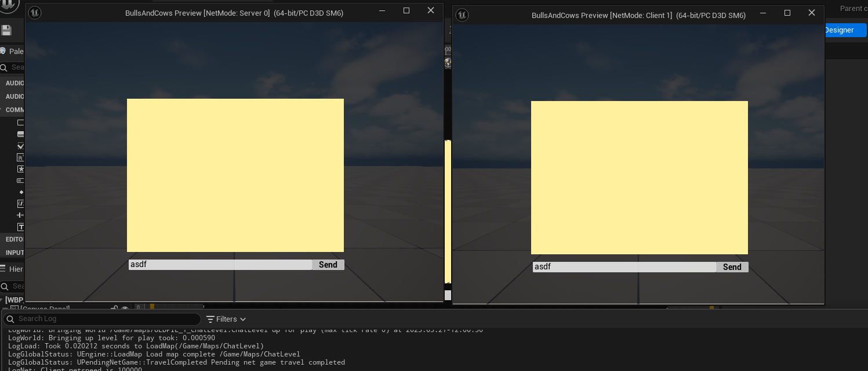This screenshot has width=868, height=371.
Task: Collapse the WBP root node in Hierarchy
Action: coord(2,300)
